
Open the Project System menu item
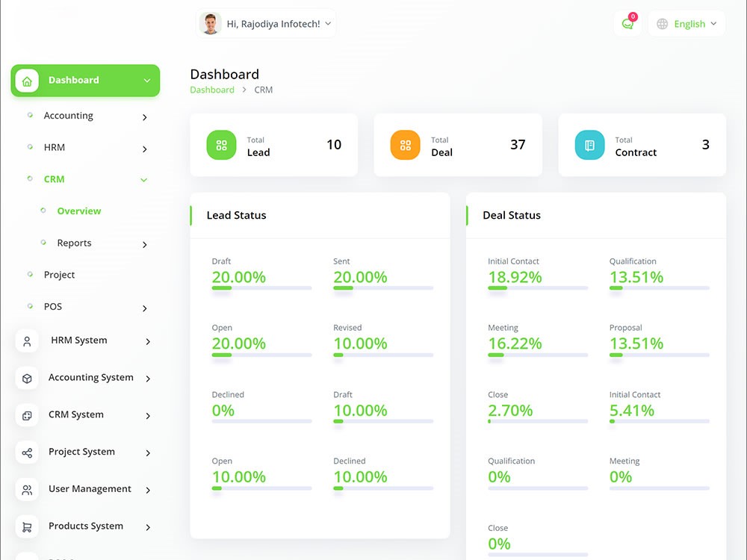tap(81, 452)
